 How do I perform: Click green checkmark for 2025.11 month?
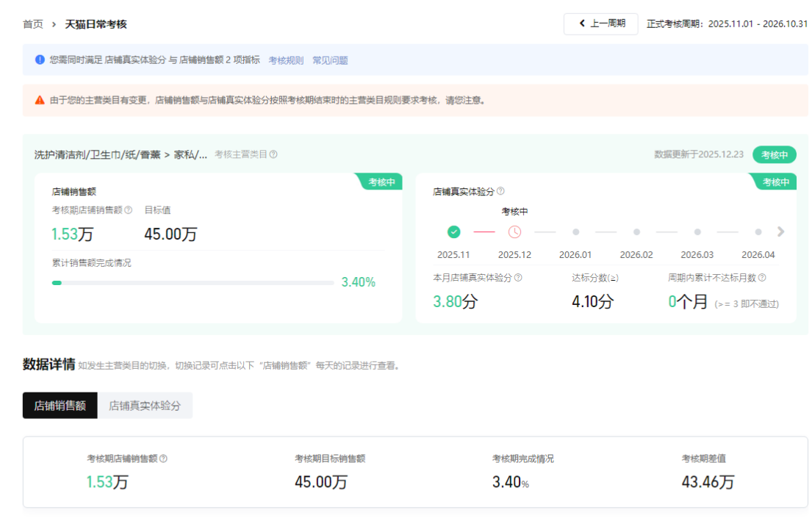coord(454,231)
